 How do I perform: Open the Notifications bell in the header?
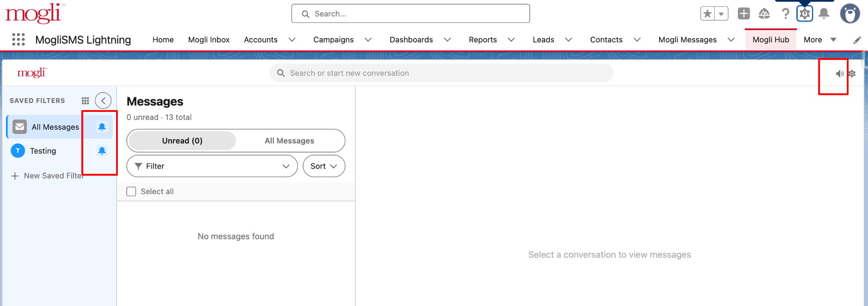pos(824,14)
